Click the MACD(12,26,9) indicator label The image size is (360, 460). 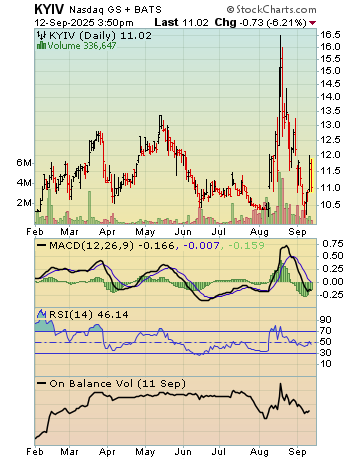tap(92, 246)
